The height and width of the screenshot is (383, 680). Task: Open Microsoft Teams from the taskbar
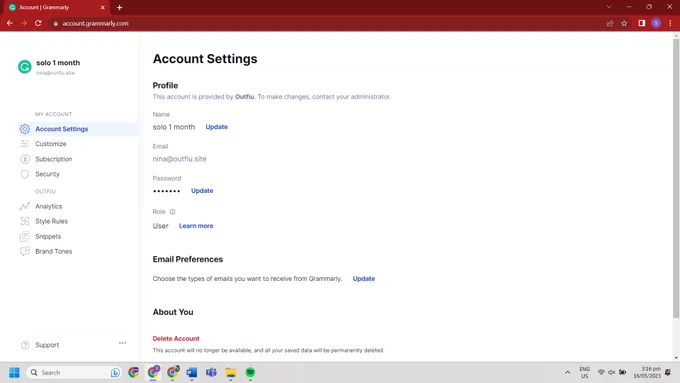click(x=211, y=373)
